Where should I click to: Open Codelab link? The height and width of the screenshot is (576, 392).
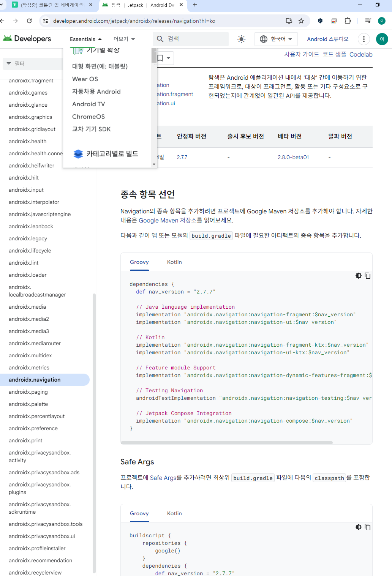click(x=361, y=54)
